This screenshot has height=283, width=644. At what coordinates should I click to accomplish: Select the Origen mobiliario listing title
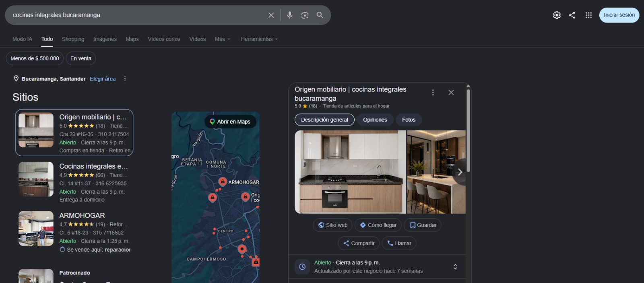tap(93, 117)
